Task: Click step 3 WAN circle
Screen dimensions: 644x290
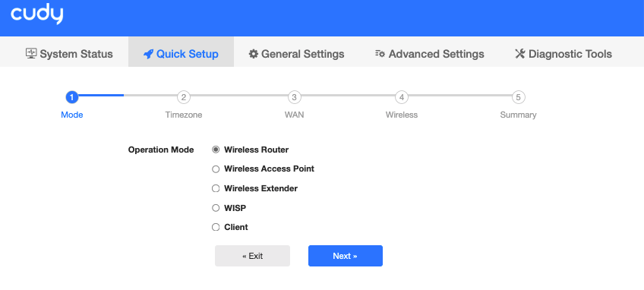Action: coord(294,97)
